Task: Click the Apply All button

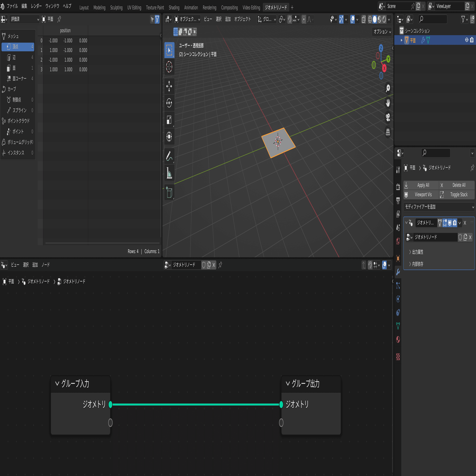Action: click(421, 185)
